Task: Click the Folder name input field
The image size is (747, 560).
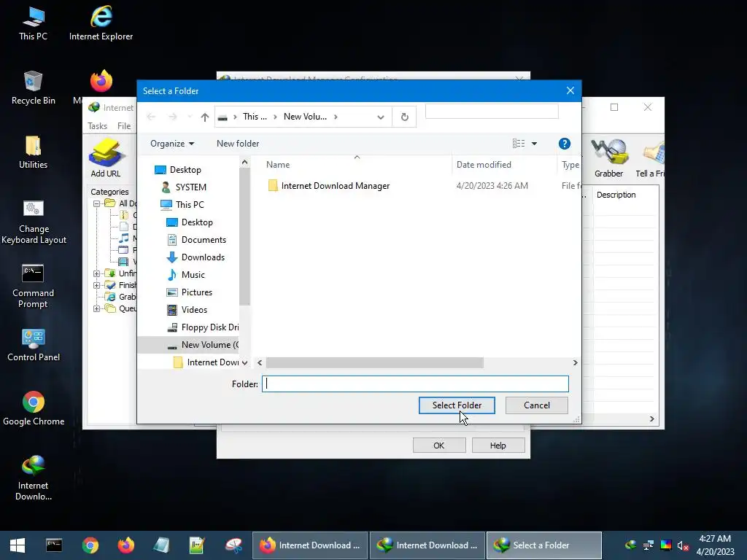Action: (415, 384)
